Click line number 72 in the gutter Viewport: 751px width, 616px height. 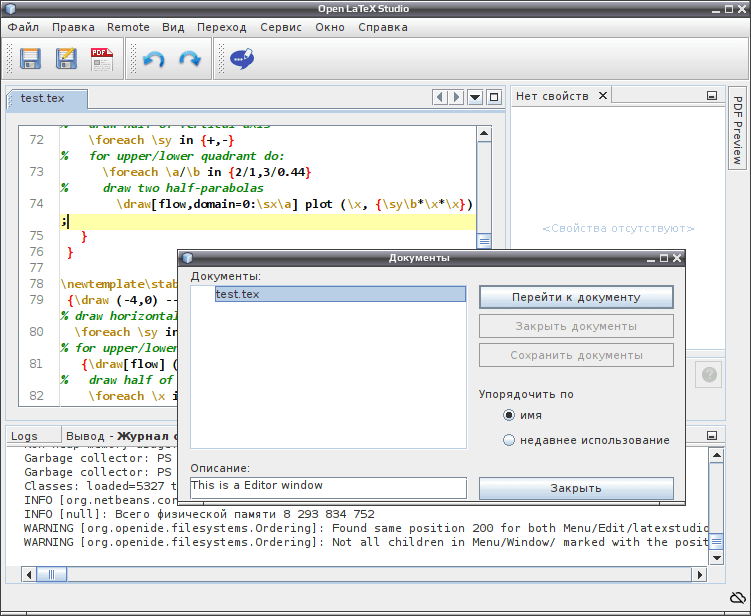click(x=37, y=140)
